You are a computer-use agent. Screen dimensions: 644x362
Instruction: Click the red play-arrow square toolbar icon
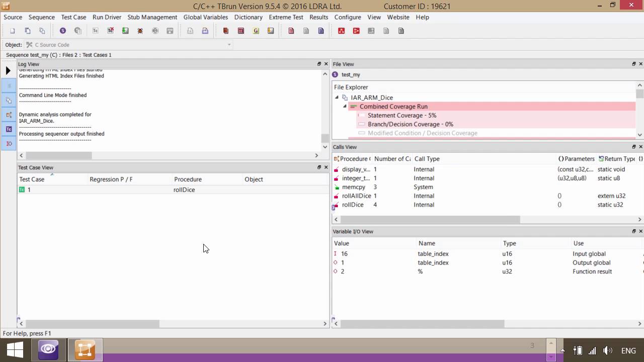tap(356, 31)
